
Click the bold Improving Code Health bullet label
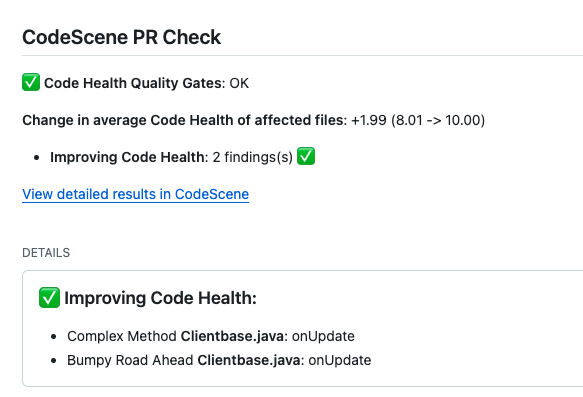click(x=129, y=157)
